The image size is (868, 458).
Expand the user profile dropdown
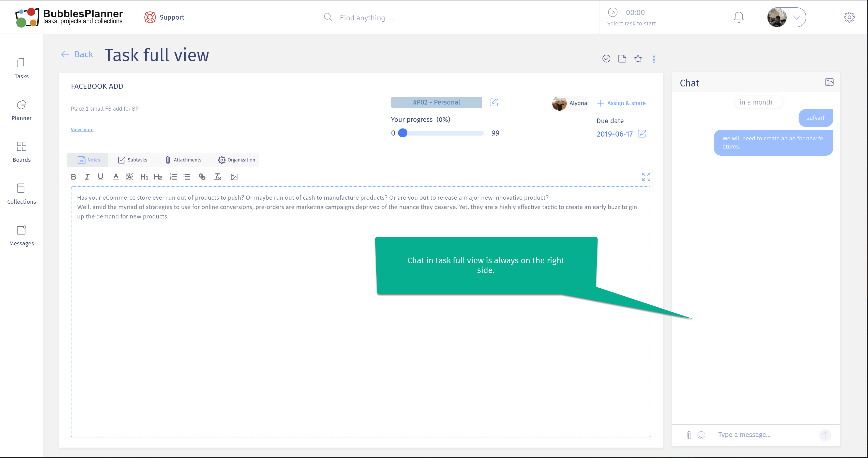[786, 17]
